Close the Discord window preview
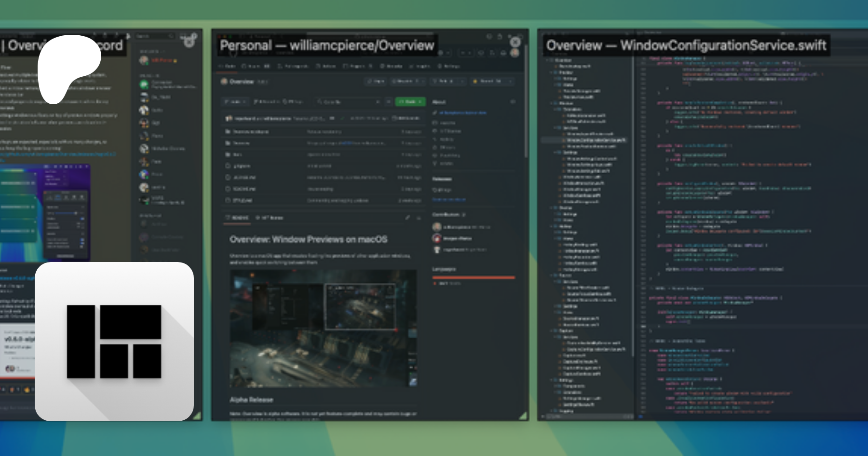 click(x=190, y=42)
